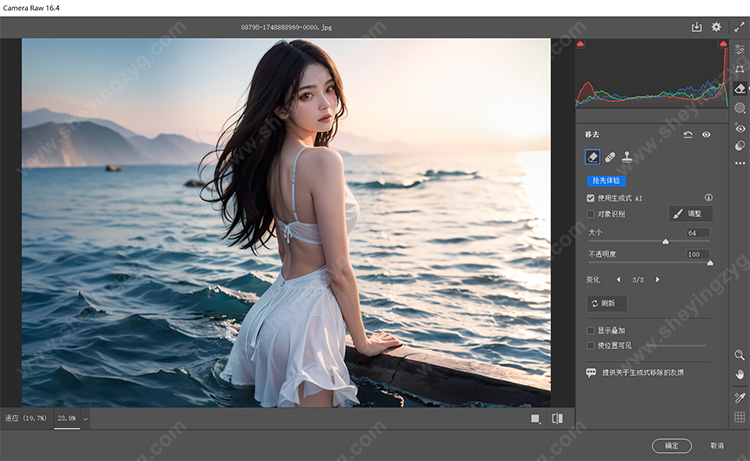Click the 刷新 refresh button
The image size is (750, 461).
(x=607, y=303)
